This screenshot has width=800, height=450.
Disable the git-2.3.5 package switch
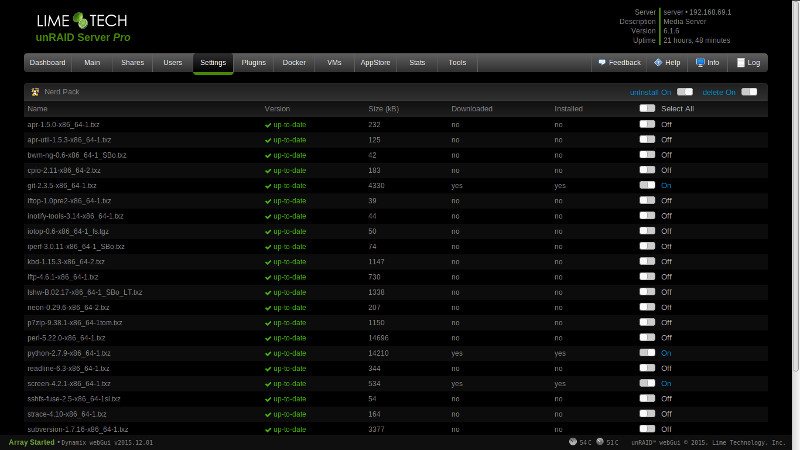[x=647, y=185]
